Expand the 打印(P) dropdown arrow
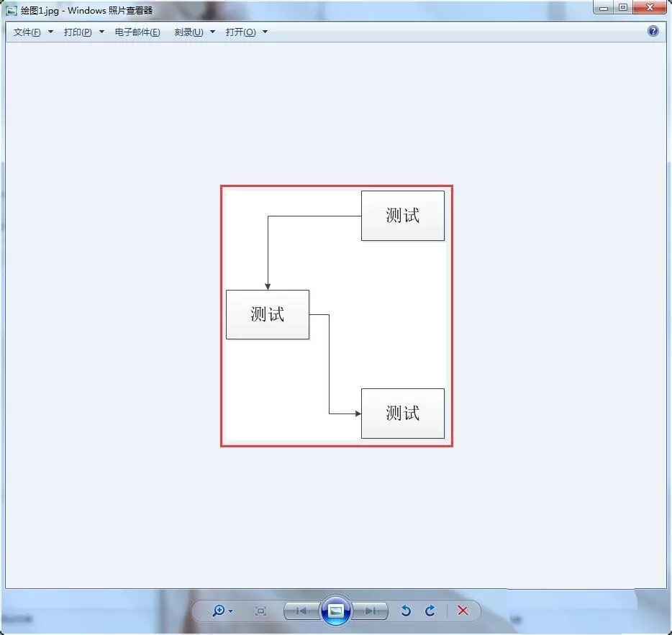The image size is (672, 635). point(101,32)
